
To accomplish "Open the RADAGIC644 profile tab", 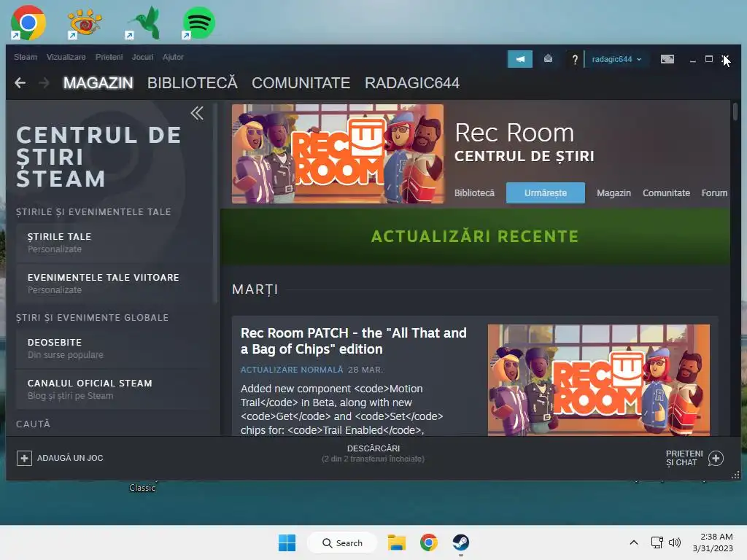I will (x=412, y=83).
